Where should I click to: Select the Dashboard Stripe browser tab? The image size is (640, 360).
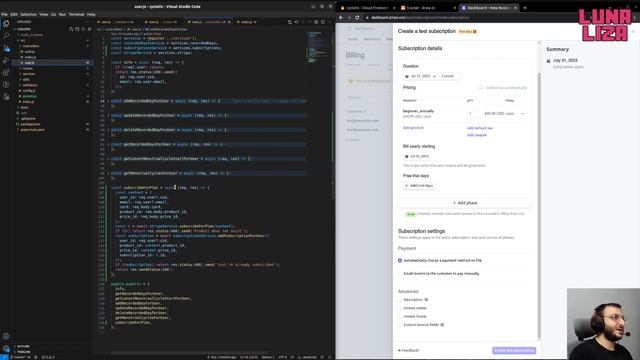[489, 8]
